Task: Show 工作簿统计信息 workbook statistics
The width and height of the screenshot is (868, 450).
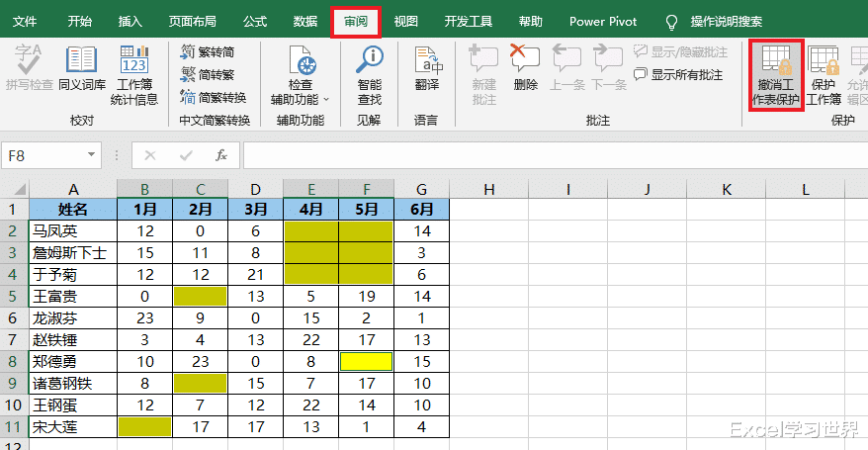Action: [134, 75]
